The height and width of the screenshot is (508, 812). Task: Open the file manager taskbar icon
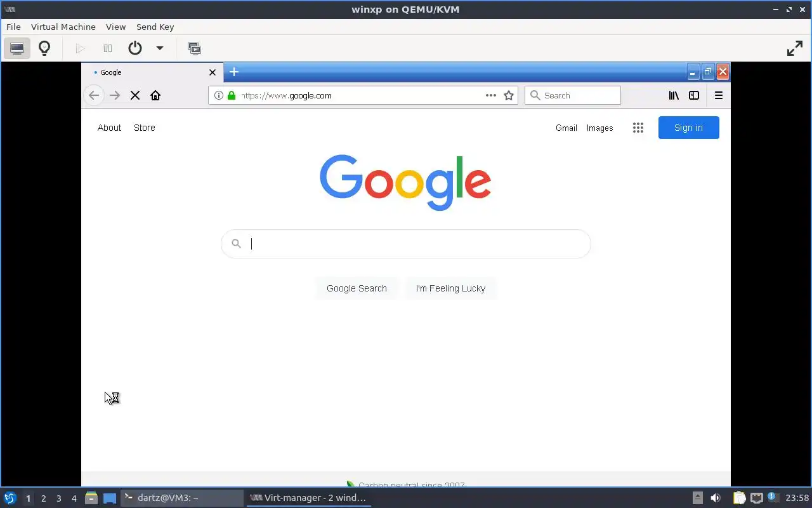91,498
